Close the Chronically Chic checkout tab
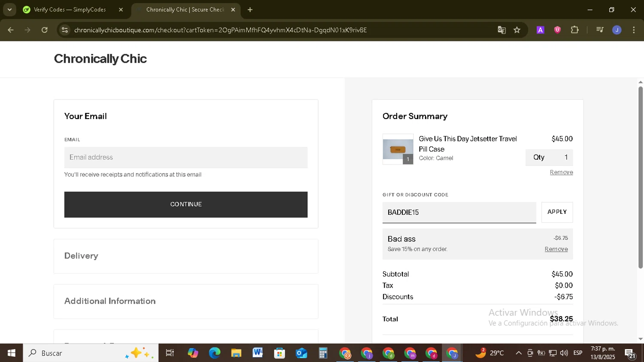644x362 pixels. tap(233, 9)
